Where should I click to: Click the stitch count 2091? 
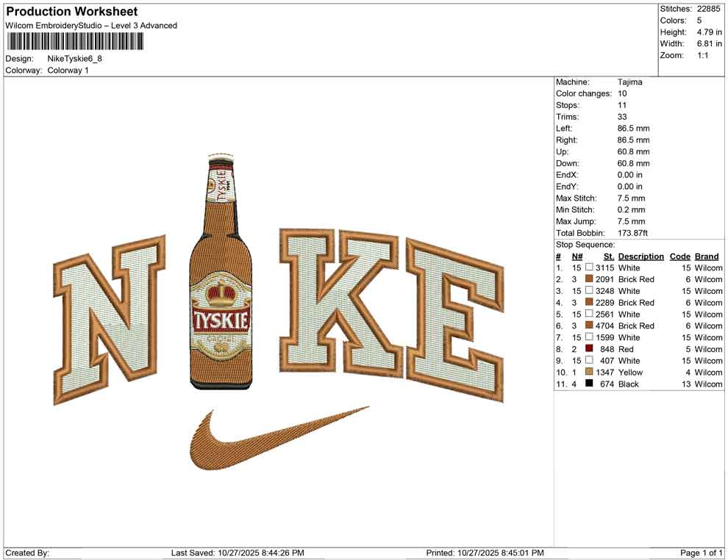pos(605,279)
